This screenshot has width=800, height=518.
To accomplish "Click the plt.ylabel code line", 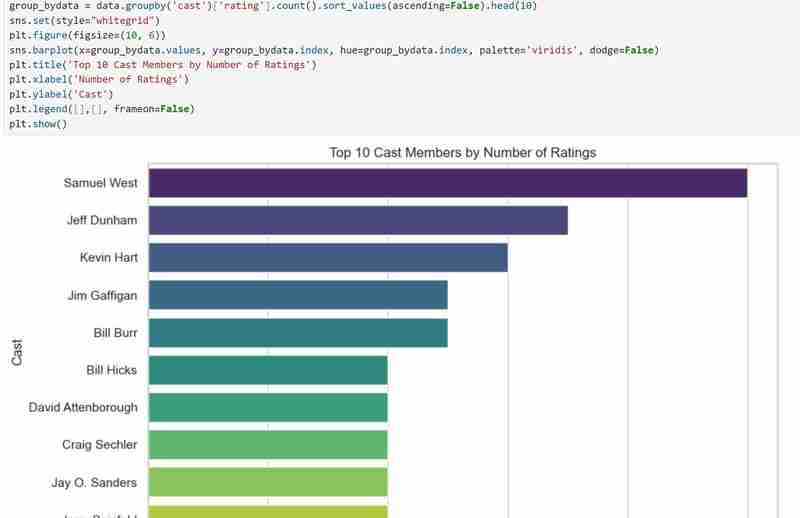I will click(x=61, y=94).
